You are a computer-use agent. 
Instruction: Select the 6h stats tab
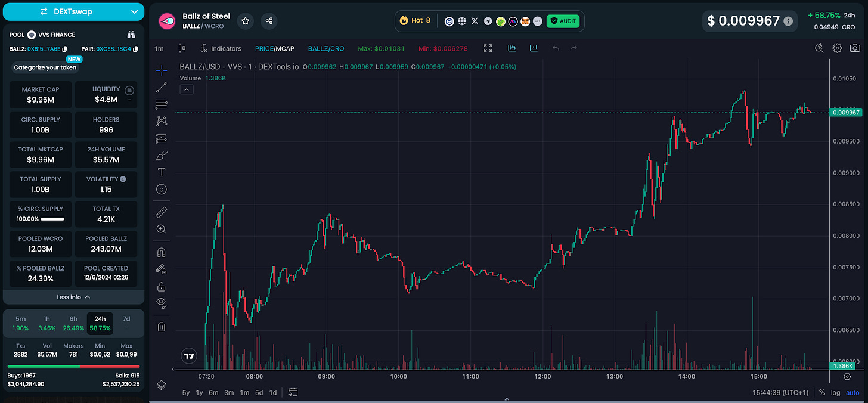pyautogui.click(x=73, y=323)
